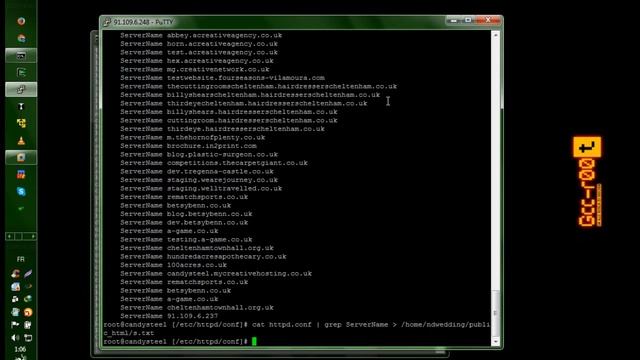Open the PuTTY window system menu icon

[x=107, y=22]
